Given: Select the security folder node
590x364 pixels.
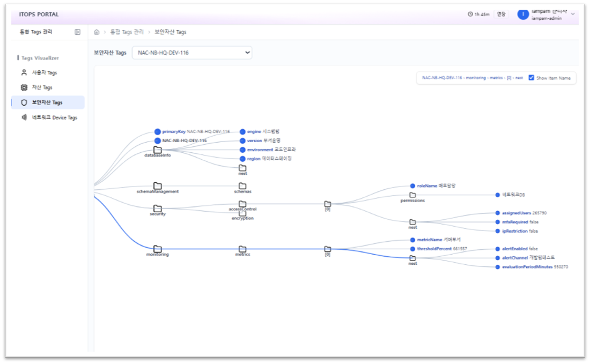Looking at the screenshot, I should pos(158,209).
